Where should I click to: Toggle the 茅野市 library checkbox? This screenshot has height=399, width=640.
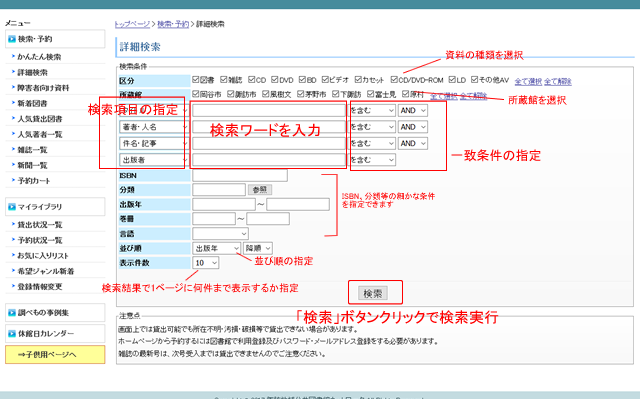(301, 94)
